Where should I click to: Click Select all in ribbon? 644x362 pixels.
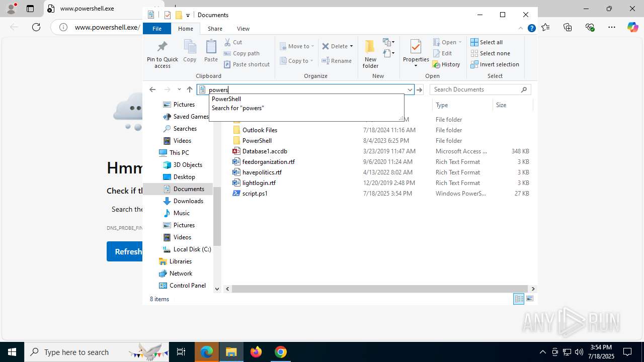click(x=487, y=42)
